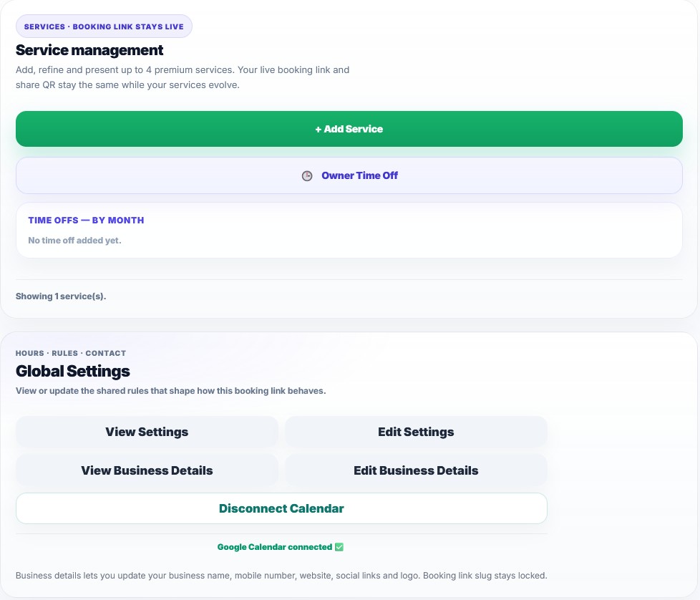Viewport: 700px width, 600px height.
Task: Click the Services · Booking Link Stays Live badge
Action: (104, 26)
